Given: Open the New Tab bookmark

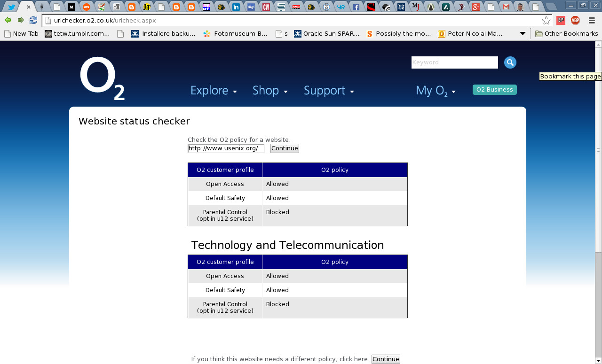Looking at the screenshot, I should [x=21, y=34].
